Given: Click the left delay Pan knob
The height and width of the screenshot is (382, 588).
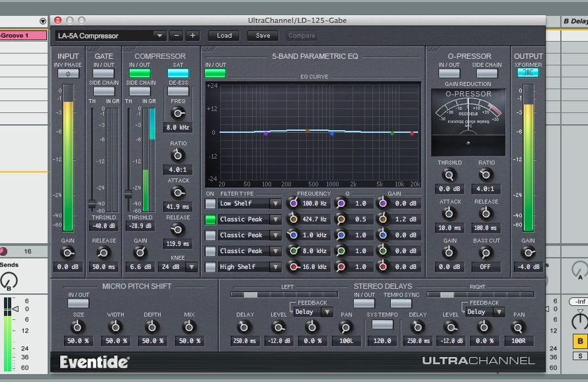Looking at the screenshot, I should (x=345, y=328).
